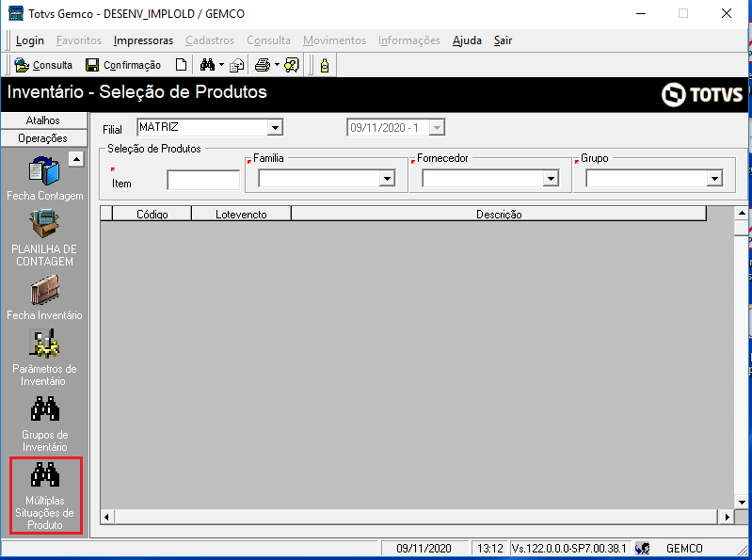This screenshot has height=560, width=752.
Task: Click the status bar GEMCO label
Action: (x=684, y=548)
